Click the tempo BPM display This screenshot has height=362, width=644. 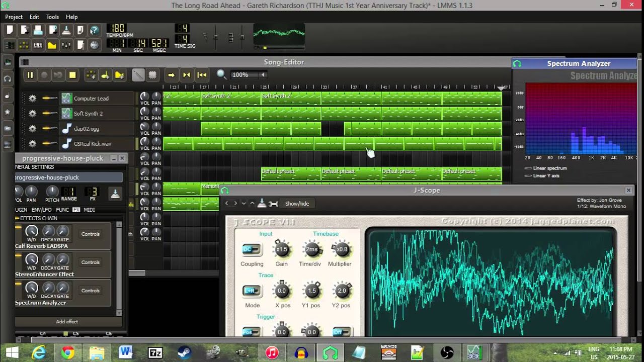(116, 28)
